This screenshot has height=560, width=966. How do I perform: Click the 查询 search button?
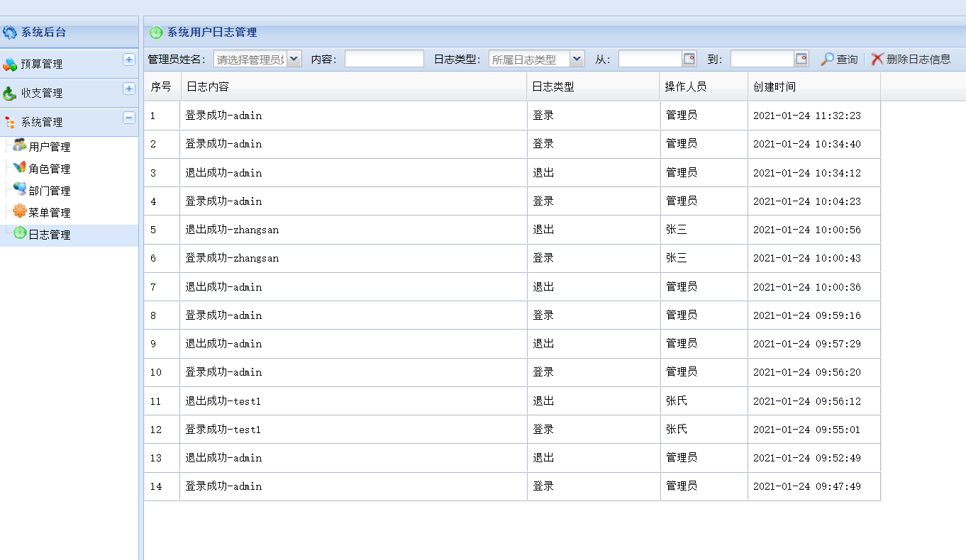(839, 59)
